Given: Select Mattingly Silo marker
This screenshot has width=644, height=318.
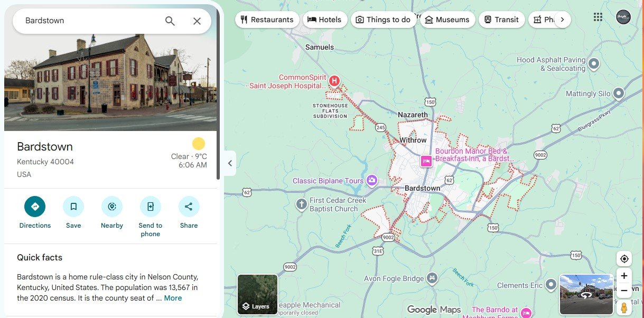Looking at the screenshot, I should tap(619, 93).
